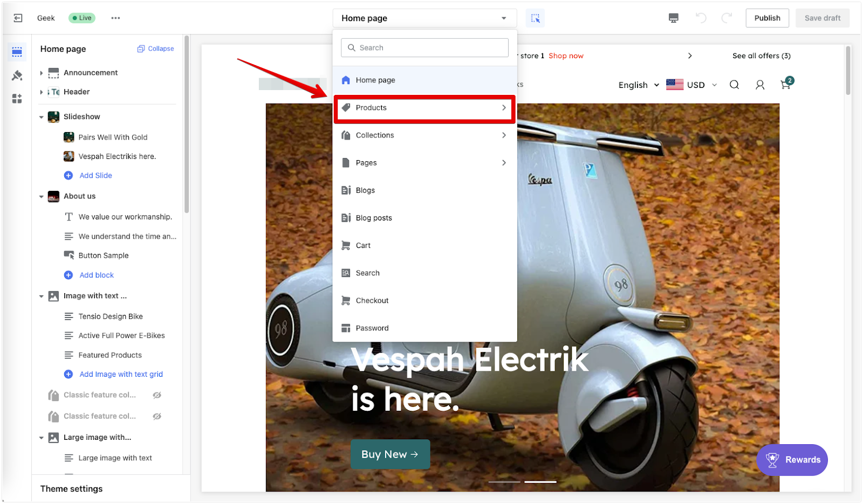Select Home page in template menu
Viewport: 863px width, 504px height.
424,80
